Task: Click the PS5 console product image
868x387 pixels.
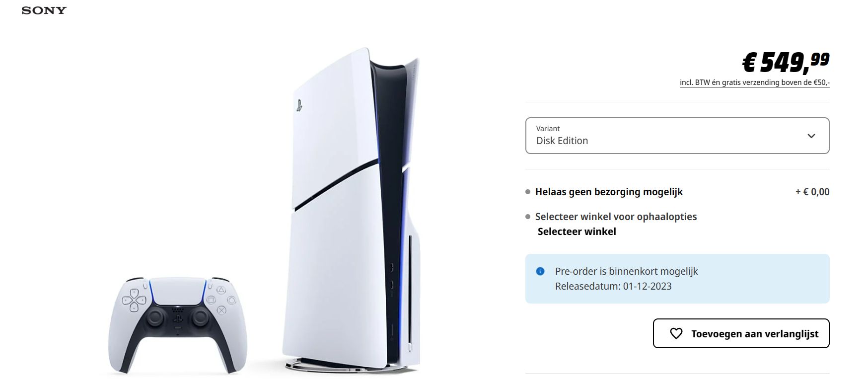Action: coord(351,210)
